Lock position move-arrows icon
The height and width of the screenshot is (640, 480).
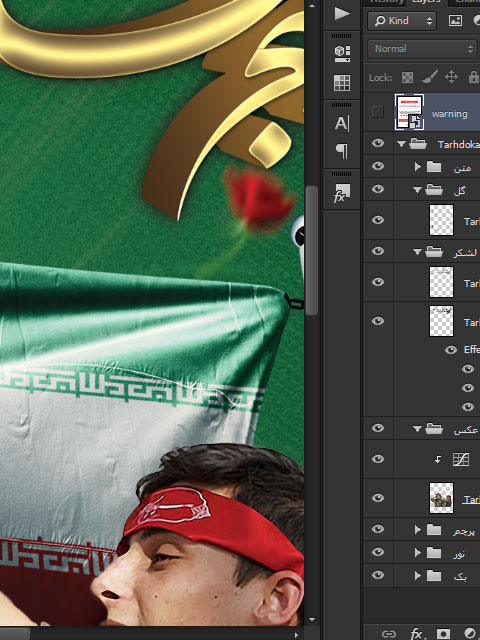(x=451, y=77)
